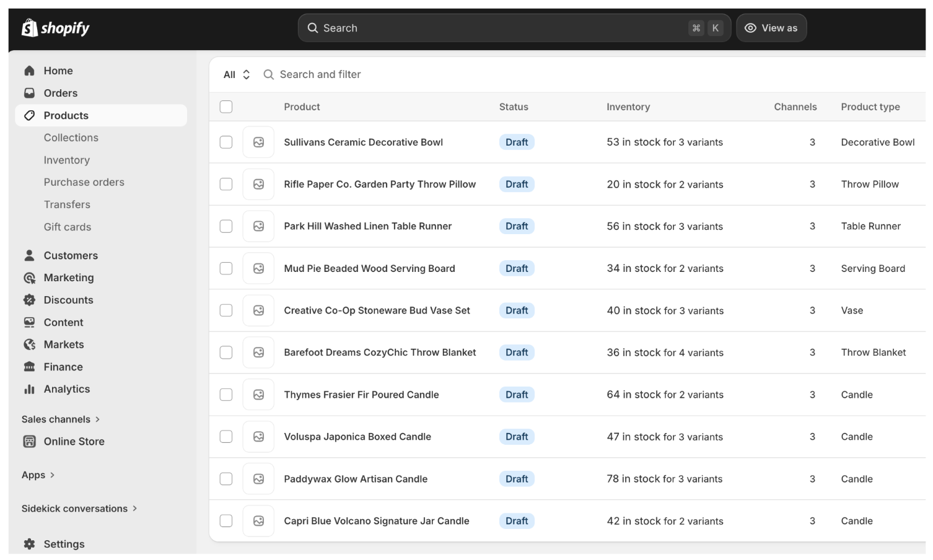Open Collections in the Products submenu

click(71, 138)
